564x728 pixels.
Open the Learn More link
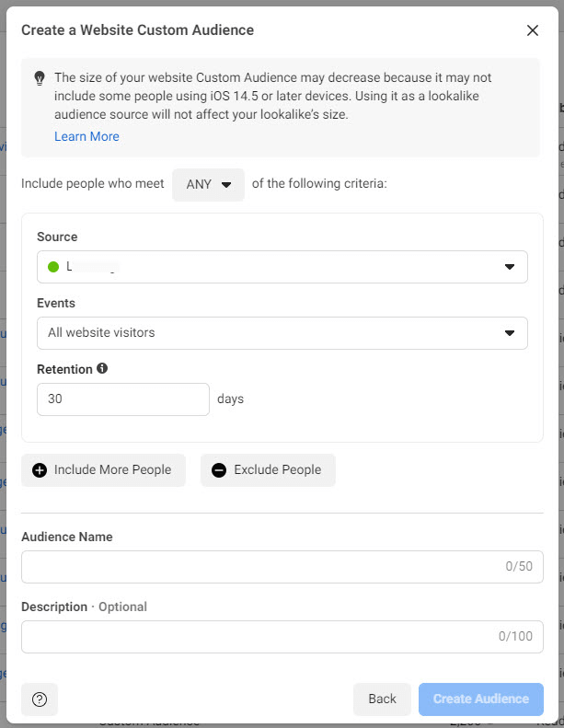[86, 136]
